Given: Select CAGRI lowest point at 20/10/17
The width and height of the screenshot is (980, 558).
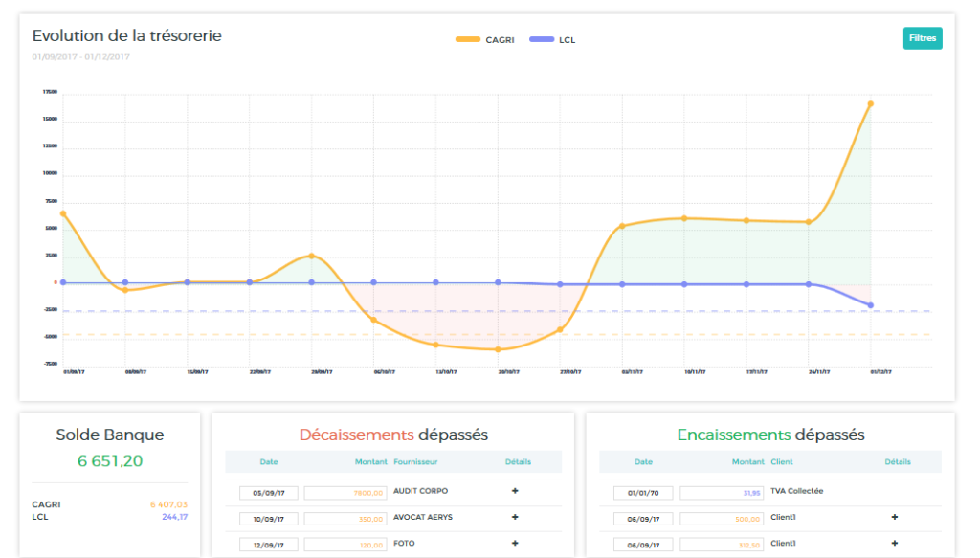Looking at the screenshot, I should pyautogui.click(x=498, y=349).
